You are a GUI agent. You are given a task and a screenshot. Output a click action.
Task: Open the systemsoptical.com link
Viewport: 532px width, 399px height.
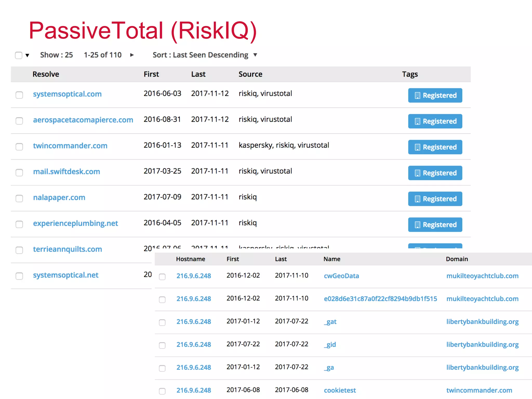pyautogui.click(x=67, y=94)
